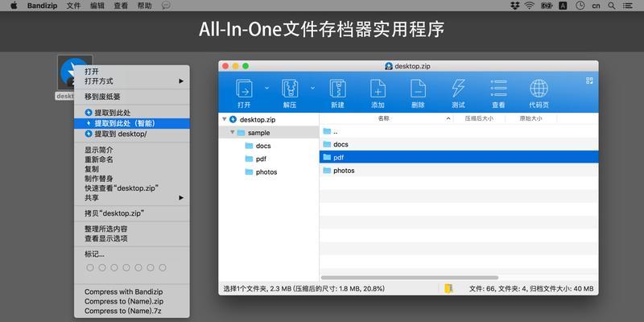Choose 快速查看“desktop.zip” menu item
Screen dimensions: 644x322
132,188
